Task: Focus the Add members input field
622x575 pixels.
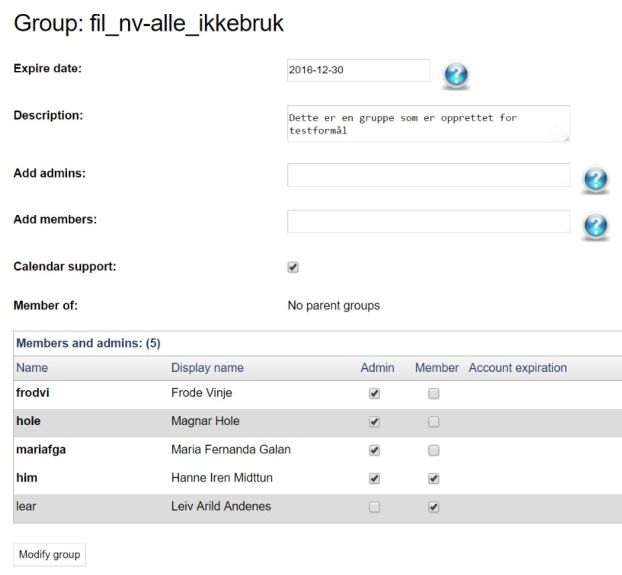Action: [x=428, y=221]
